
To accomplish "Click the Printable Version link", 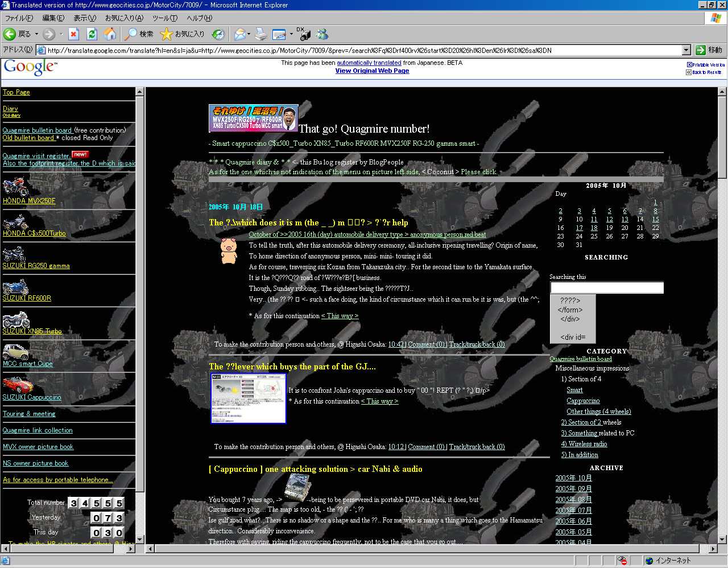I will 706,65.
